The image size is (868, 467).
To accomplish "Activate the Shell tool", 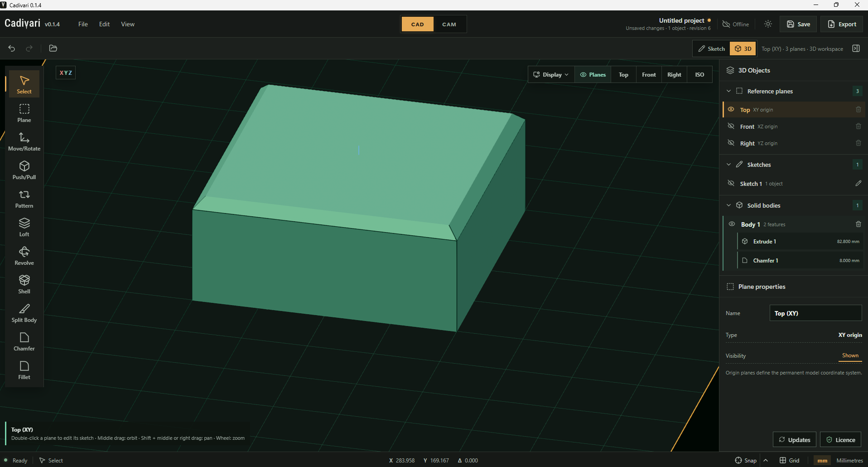I will [24, 284].
